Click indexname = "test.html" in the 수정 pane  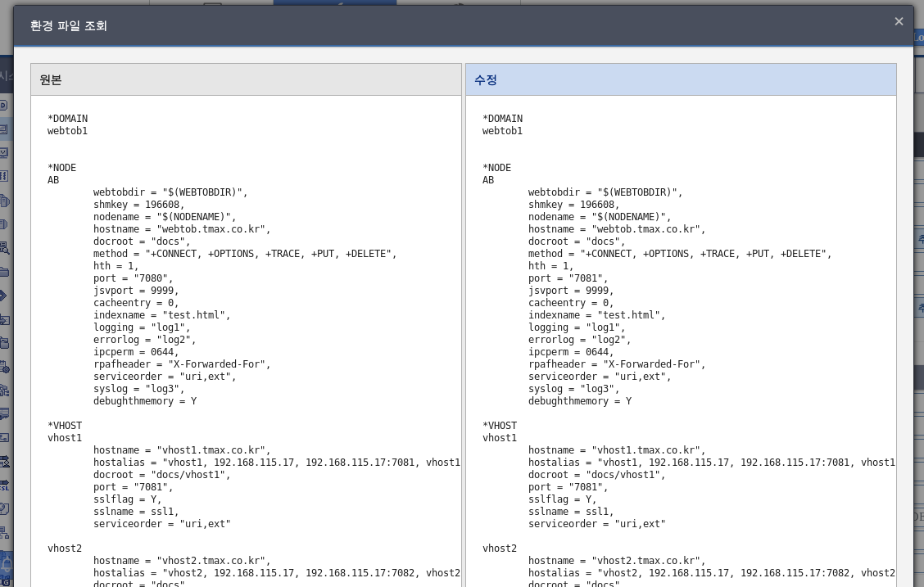tap(596, 315)
